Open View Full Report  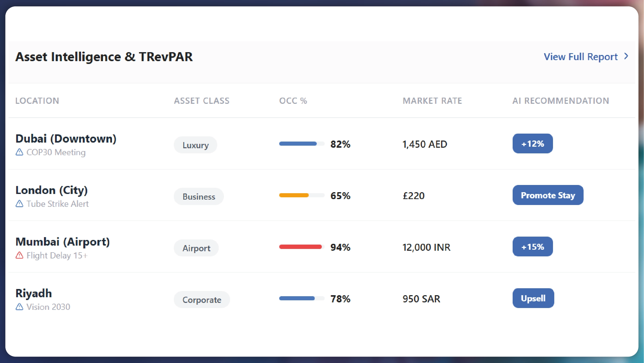pos(581,56)
